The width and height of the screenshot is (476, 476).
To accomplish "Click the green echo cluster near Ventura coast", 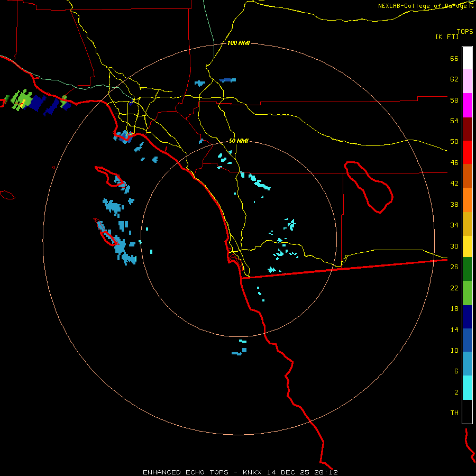I will (x=22, y=99).
